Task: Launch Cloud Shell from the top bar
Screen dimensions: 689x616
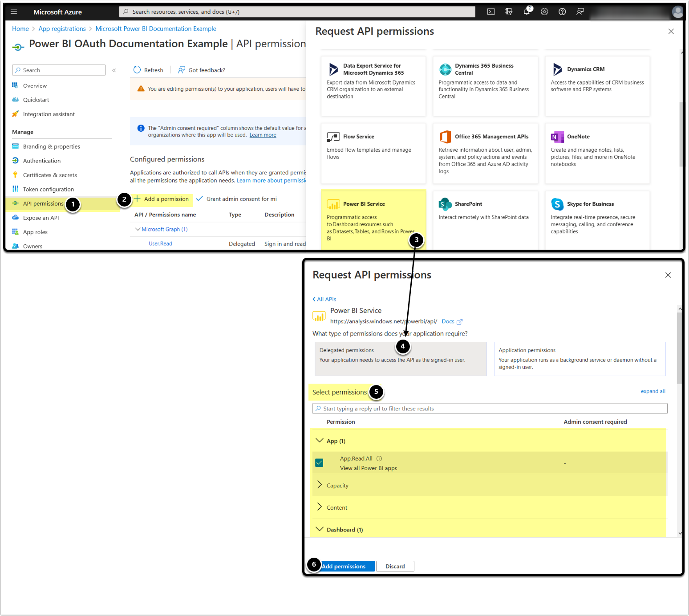Action: (x=491, y=12)
